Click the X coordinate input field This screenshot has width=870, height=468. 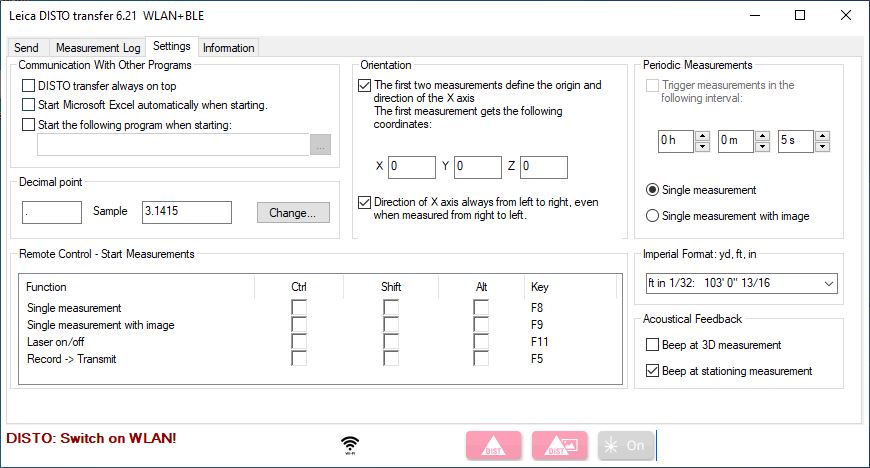411,166
